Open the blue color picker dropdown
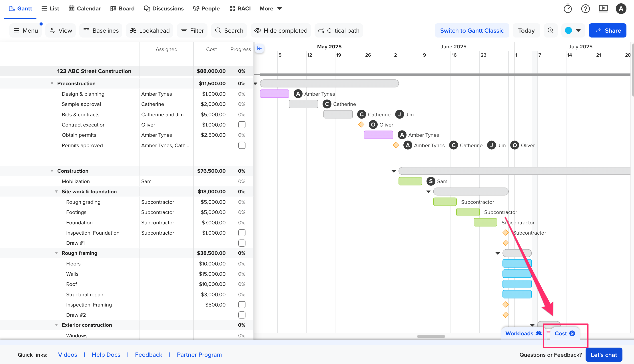This screenshot has width=634, height=364. coord(573,30)
